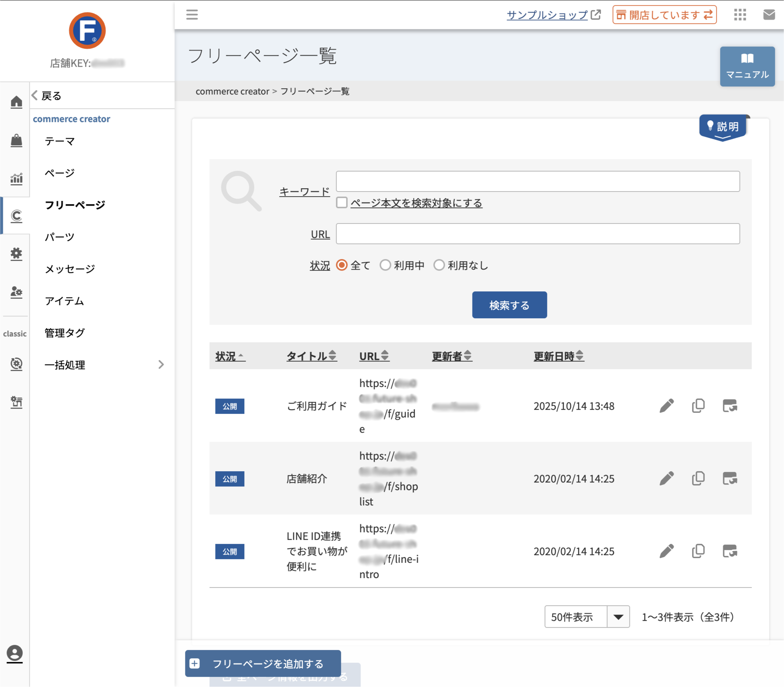The width and height of the screenshot is (784, 687).
Task: Open the apps grid icon
Action: click(x=740, y=15)
